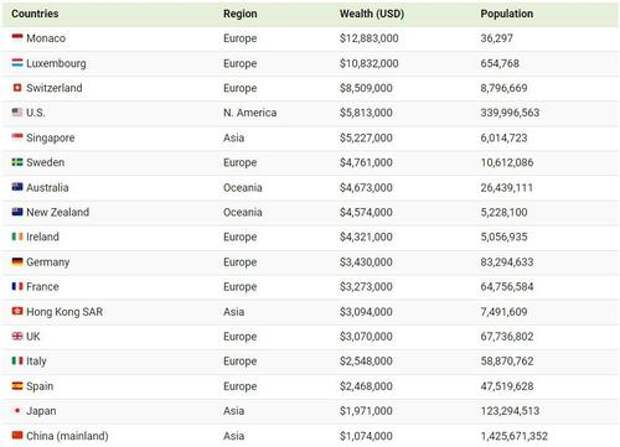Screen dimensions: 620x447
Task: Click the Luxembourg flag icon
Action: (x=17, y=63)
